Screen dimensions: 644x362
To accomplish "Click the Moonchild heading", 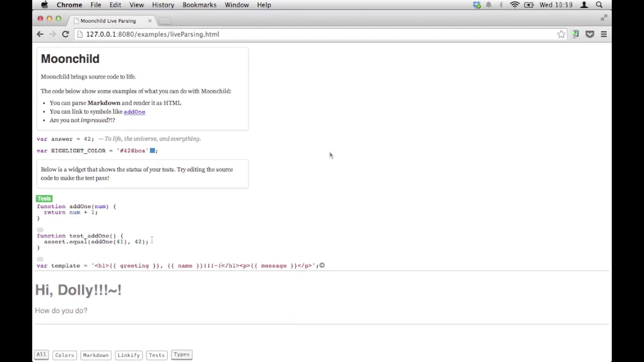I will pos(70,59).
